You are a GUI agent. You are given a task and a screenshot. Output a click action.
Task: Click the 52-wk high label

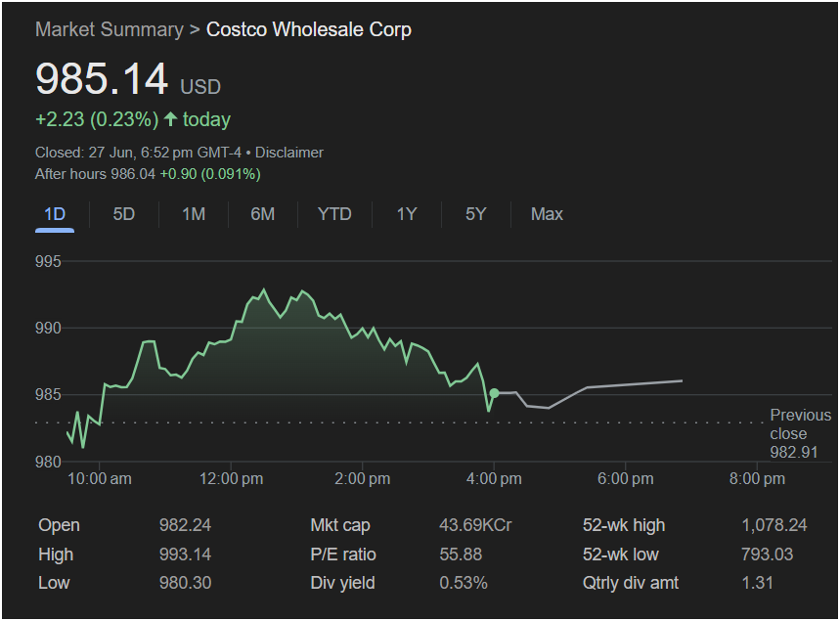coord(624,525)
